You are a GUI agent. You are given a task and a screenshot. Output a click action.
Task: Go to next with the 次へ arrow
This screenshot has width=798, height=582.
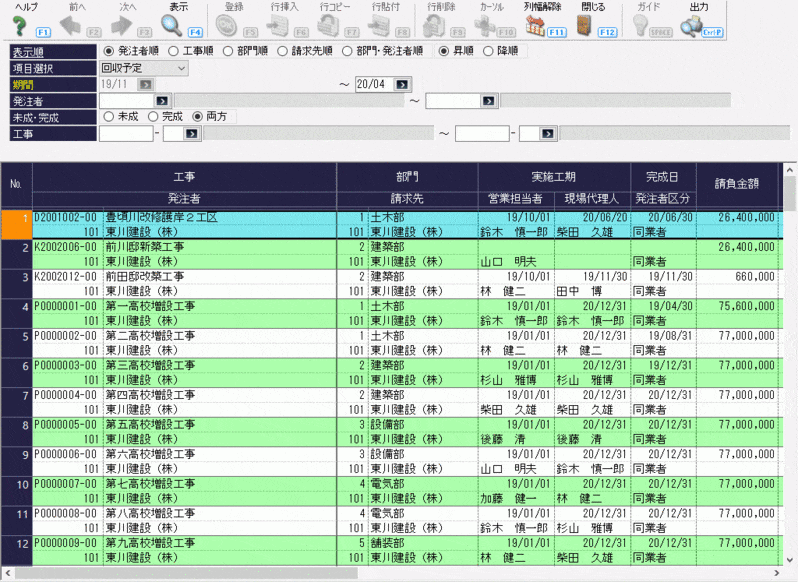pos(121,25)
